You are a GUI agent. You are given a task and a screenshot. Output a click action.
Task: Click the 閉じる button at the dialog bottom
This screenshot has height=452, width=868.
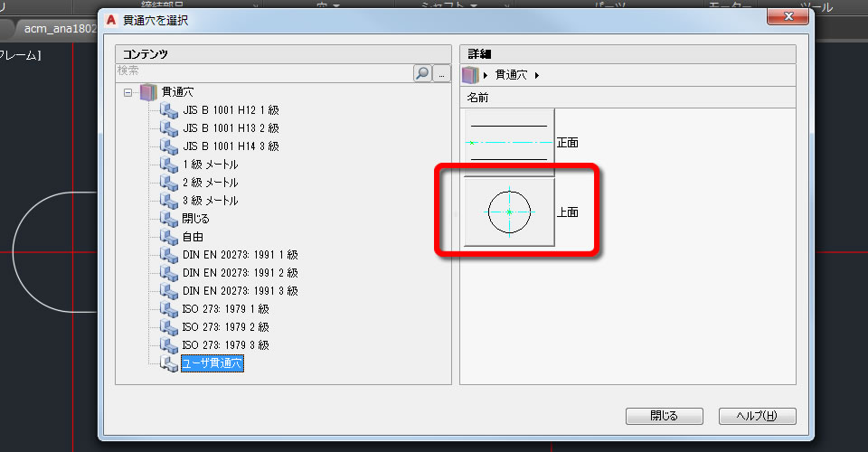665,416
